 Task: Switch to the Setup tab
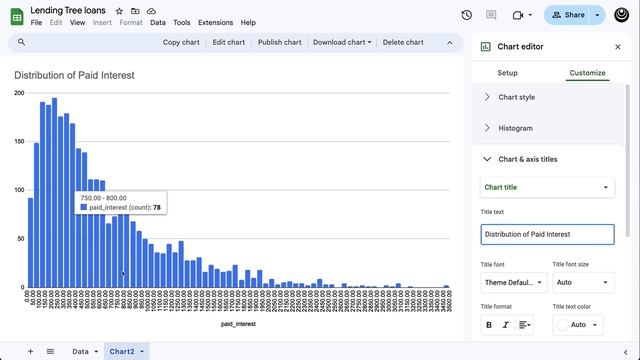507,73
